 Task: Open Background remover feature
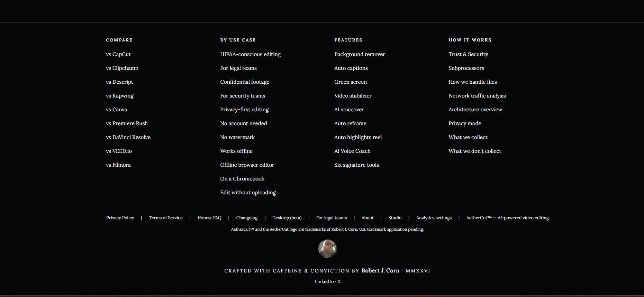coord(360,54)
